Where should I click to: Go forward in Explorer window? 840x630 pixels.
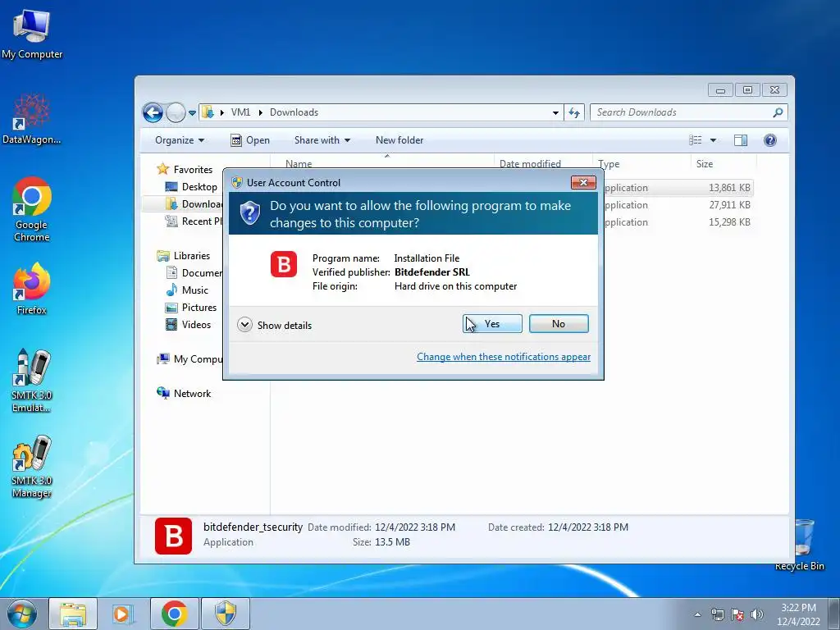176,112
